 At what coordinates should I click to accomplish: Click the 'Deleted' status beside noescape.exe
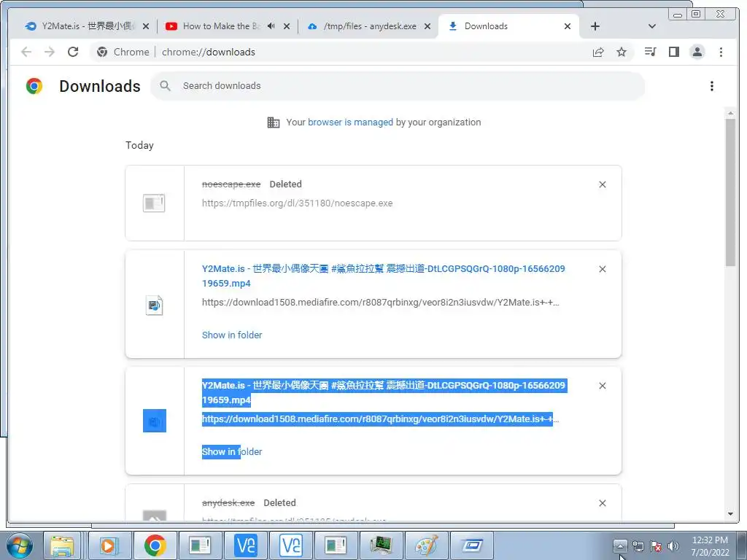point(285,184)
